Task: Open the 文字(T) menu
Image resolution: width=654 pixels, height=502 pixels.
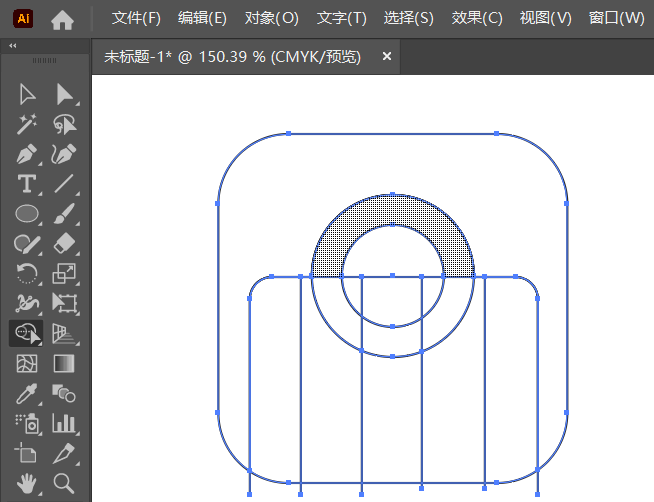Action: (x=342, y=18)
